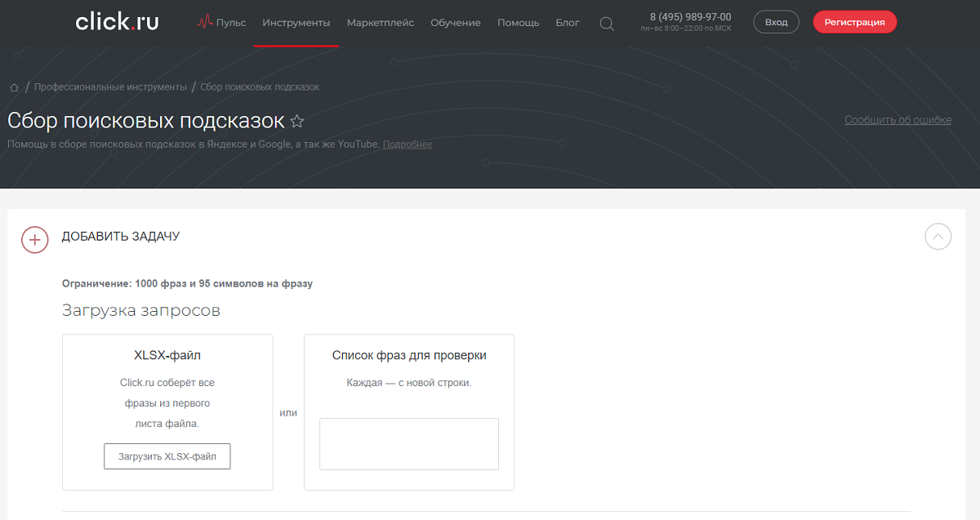Click the phone number 8 (495) 989-97-00

[690, 16]
